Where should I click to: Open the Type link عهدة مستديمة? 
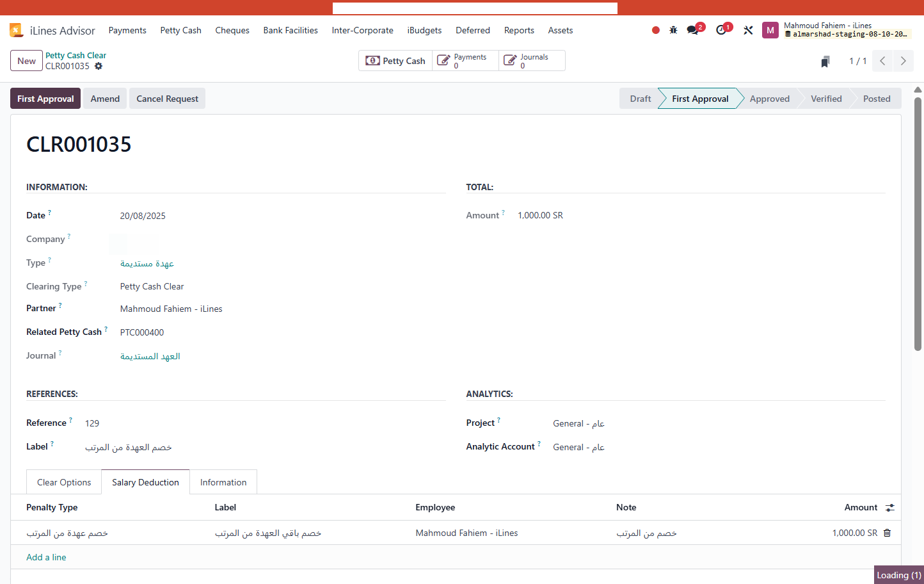pyautogui.click(x=147, y=263)
